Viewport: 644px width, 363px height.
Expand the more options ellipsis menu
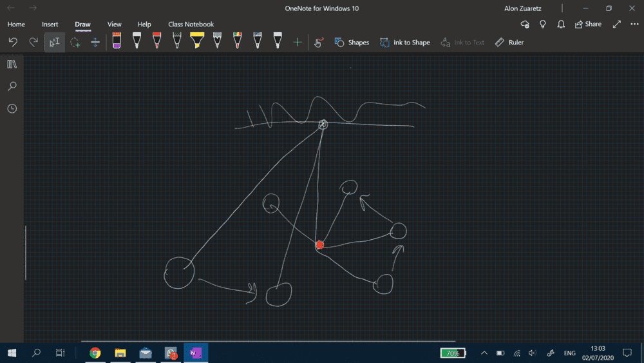coord(634,25)
